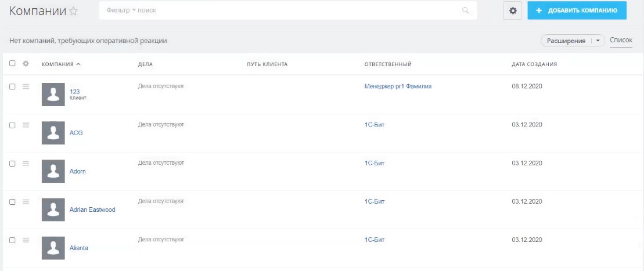Viewport: 644px width, 271px height.
Task: Toggle the select-all checkbox in header
Action: pyautogui.click(x=12, y=64)
